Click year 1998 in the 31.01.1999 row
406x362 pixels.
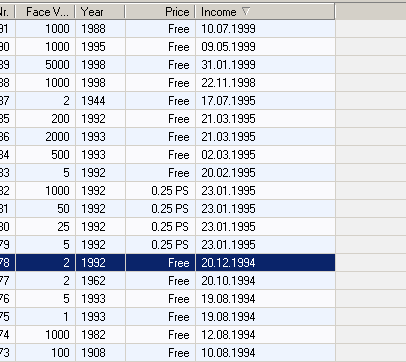93,65
